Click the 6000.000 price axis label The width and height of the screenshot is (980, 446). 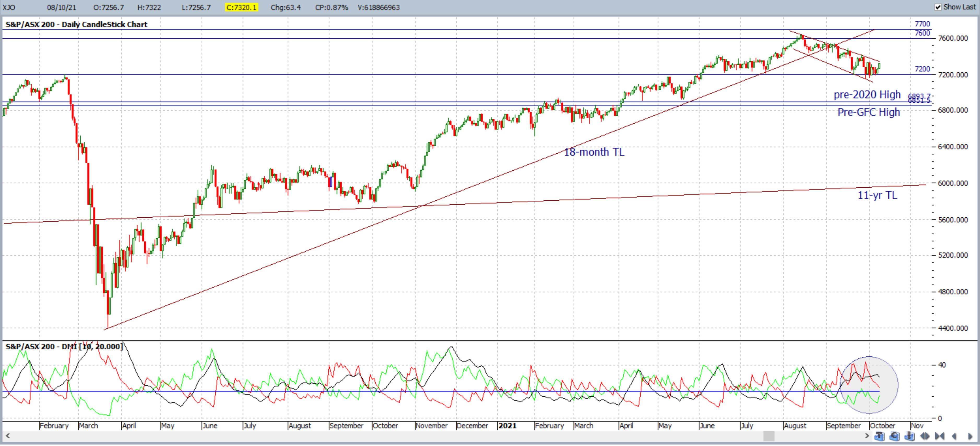tap(953, 183)
